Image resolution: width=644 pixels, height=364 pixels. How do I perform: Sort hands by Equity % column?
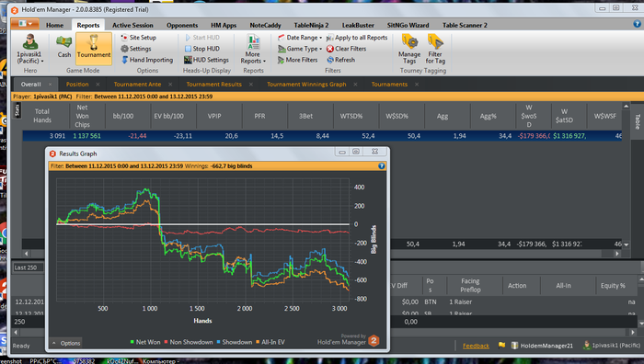(x=613, y=286)
